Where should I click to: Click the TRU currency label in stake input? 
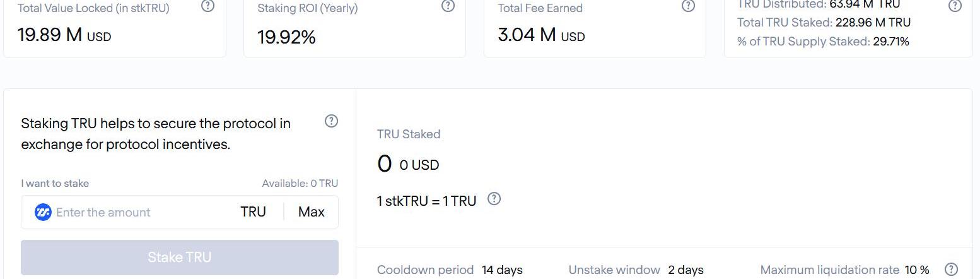(253, 212)
